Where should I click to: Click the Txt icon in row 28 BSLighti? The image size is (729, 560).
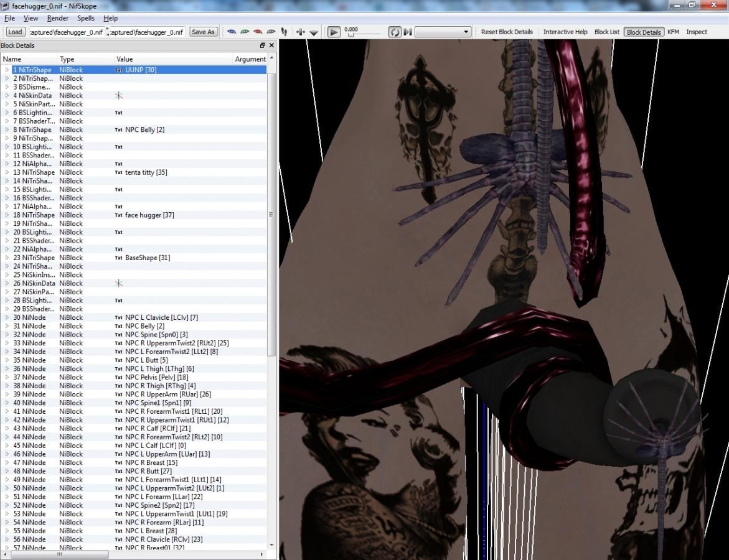tap(118, 300)
